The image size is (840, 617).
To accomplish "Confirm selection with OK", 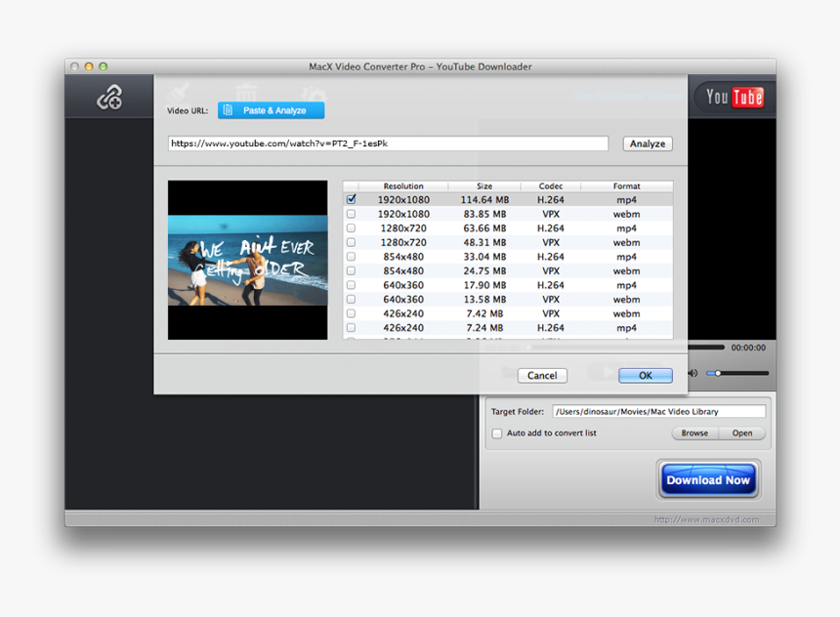I will click(646, 376).
